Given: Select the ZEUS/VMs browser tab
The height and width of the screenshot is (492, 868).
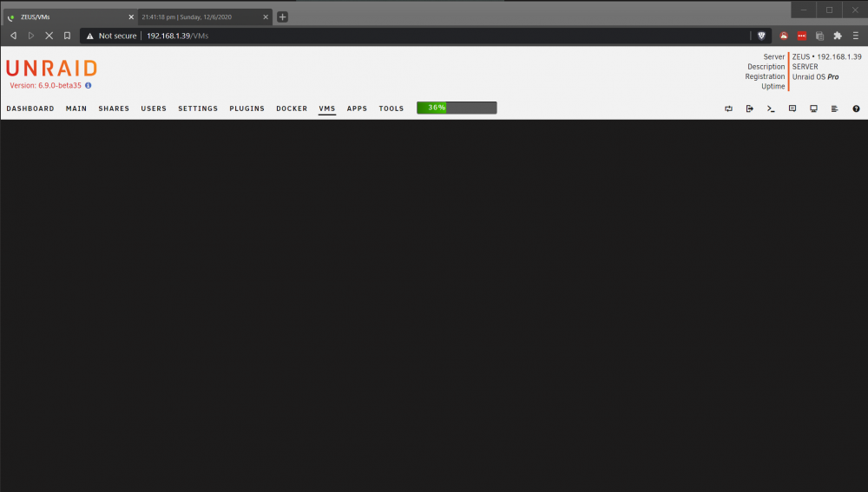Looking at the screenshot, I should tap(69, 17).
